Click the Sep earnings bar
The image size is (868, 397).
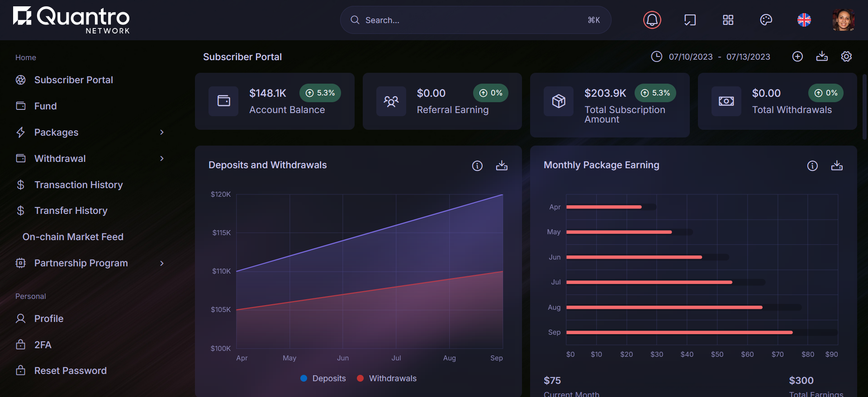point(678,332)
